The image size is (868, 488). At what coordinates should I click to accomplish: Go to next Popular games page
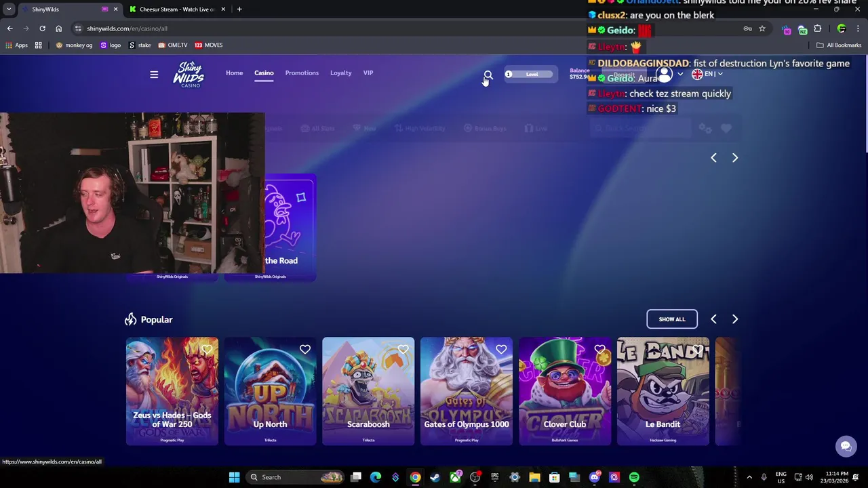[x=734, y=319]
